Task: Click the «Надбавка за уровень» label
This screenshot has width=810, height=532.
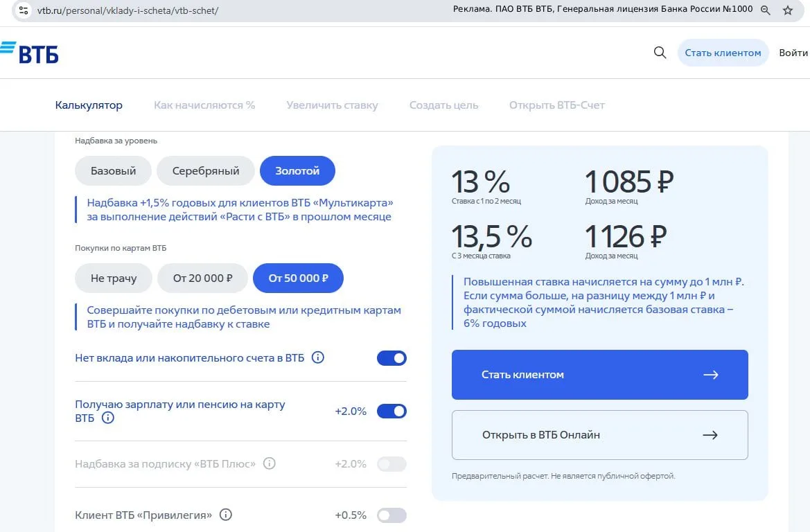Action: [x=116, y=141]
